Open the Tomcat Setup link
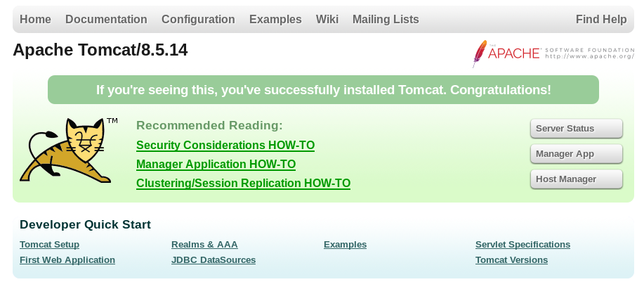The width and height of the screenshot is (644, 282). coord(49,245)
